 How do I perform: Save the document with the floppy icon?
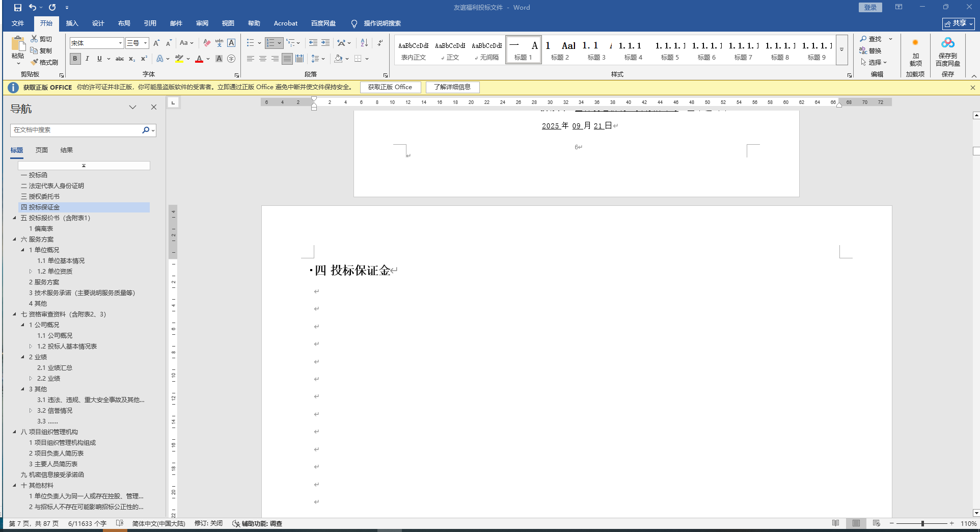click(18, 8)
